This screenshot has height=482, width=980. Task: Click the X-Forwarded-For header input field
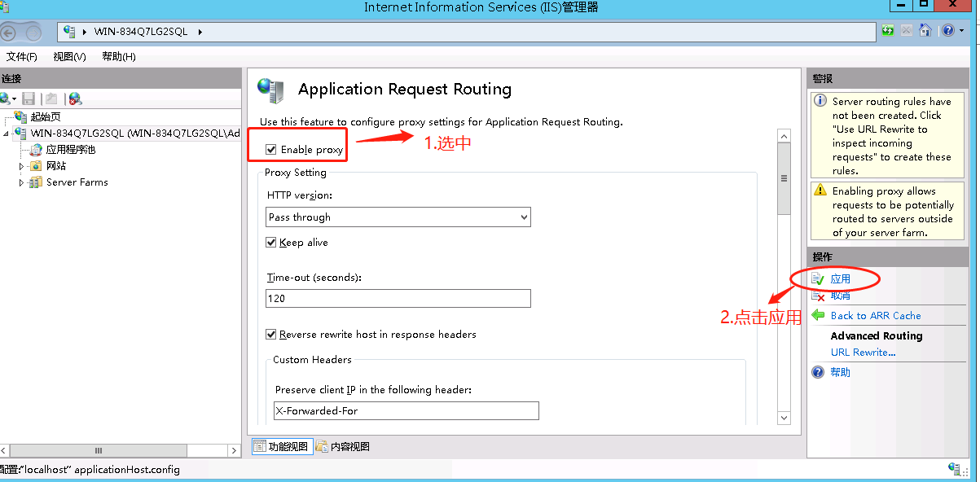click(x=407, y=410)
